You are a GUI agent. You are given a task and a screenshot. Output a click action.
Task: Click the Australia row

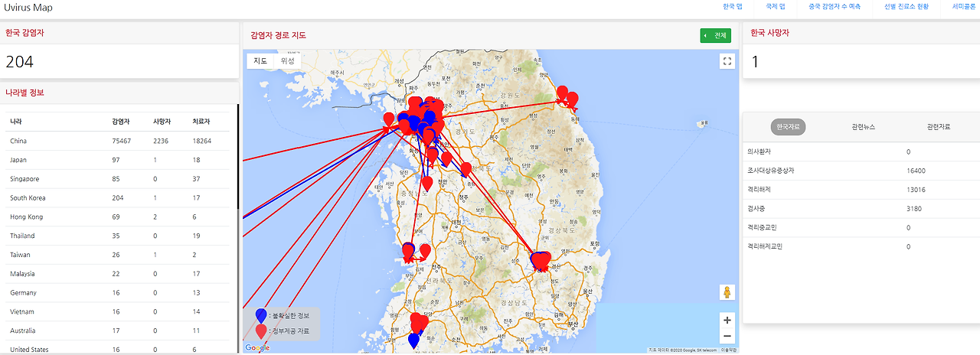[117, 331]
